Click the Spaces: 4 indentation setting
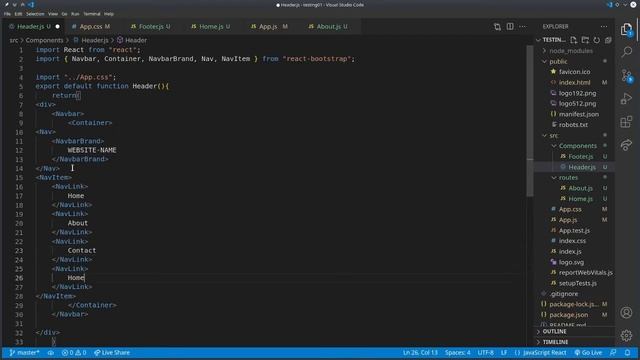The width and height of the screenshot is (640, 360). point(458,353)
